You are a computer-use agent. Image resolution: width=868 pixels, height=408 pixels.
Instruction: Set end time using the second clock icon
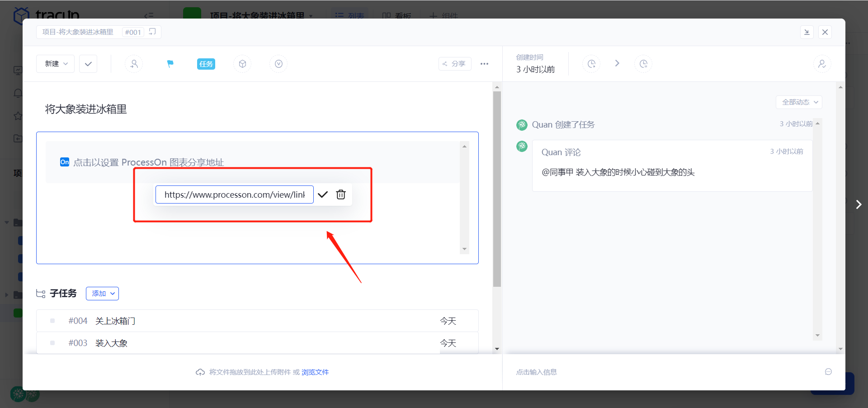[x=643, y=64]
